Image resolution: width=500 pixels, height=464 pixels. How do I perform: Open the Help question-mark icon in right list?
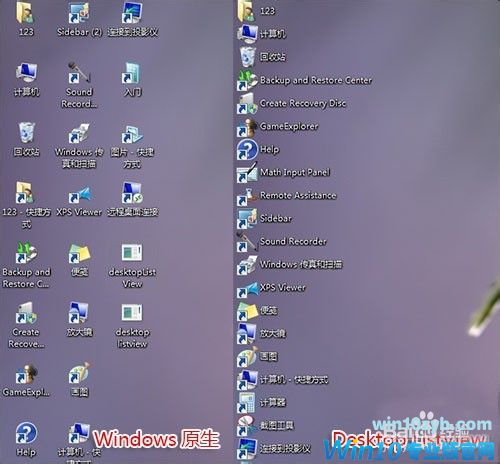pos(247,149)
